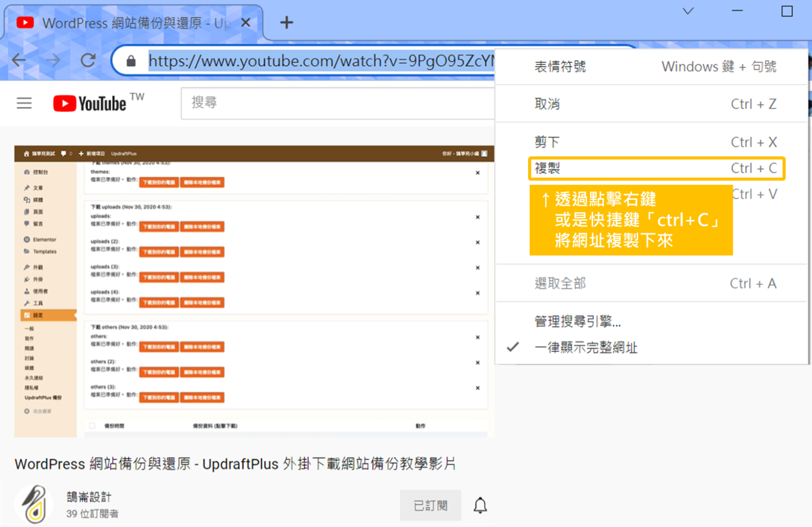812x527 pixels.
Task: Expand the YouTube search suggestions field
Action: [338, 103]
